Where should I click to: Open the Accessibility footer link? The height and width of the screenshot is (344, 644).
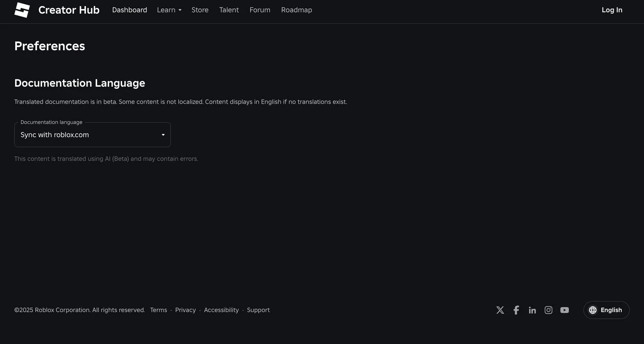[221, 310]
